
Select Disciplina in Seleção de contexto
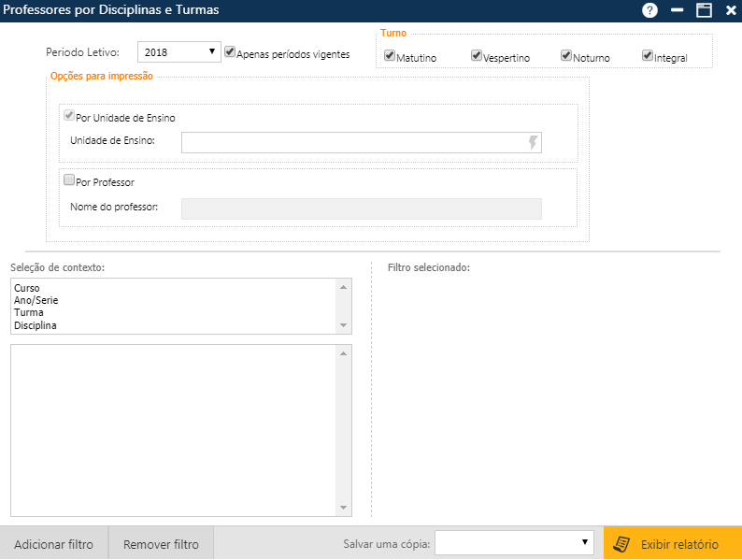click(36, 325)
